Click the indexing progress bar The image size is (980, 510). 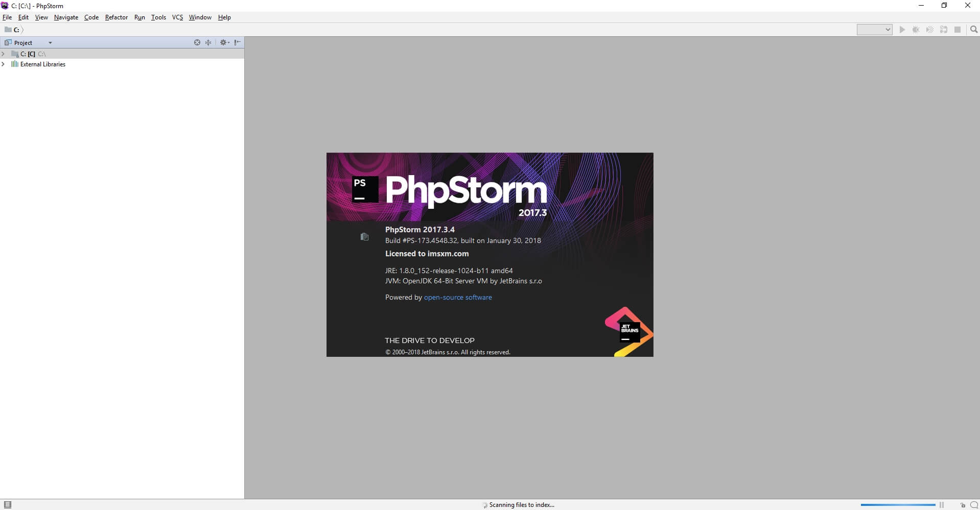(898, 505)
